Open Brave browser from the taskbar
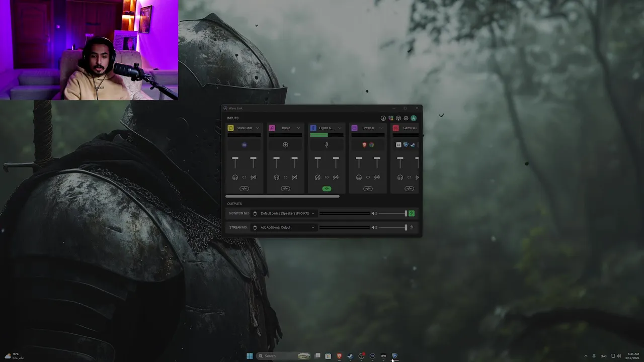 tap(339, 356)
